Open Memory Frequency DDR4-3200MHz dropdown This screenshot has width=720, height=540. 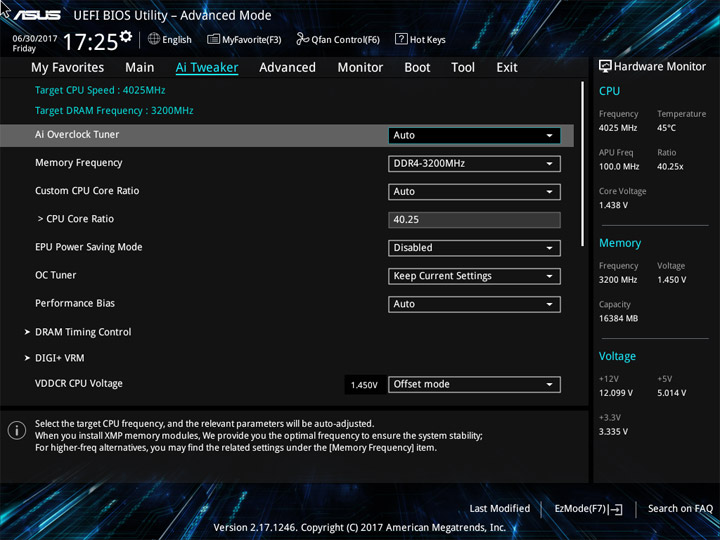click(474, 163)
